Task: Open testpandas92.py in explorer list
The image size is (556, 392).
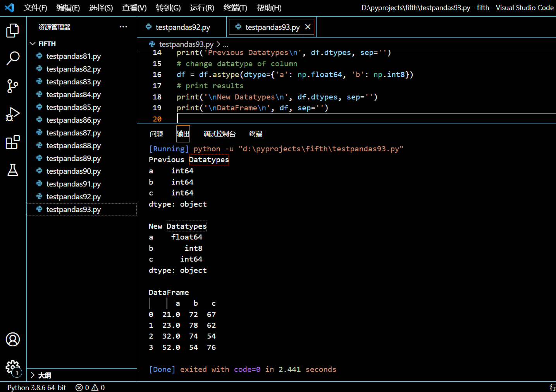Action: 82,197
